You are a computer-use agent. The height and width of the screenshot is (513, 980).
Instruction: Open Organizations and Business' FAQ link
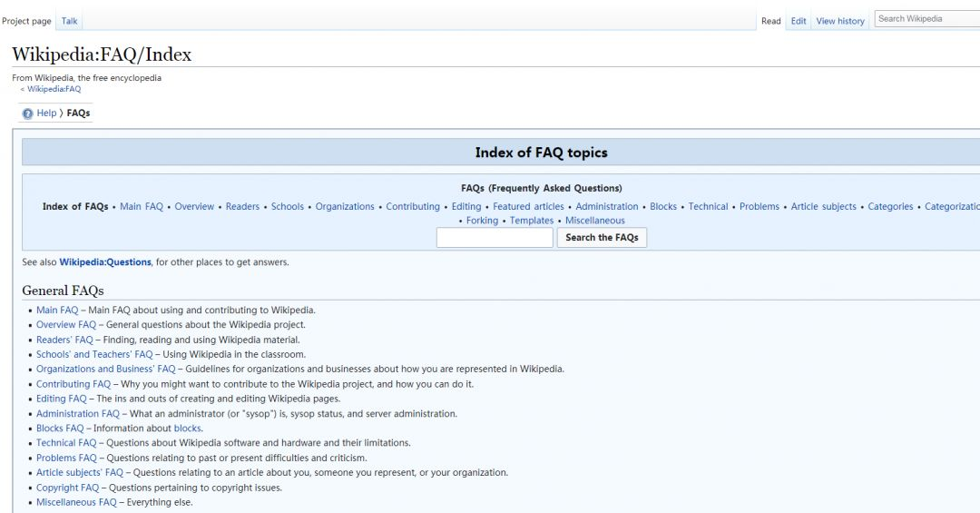tap(105, 370)
